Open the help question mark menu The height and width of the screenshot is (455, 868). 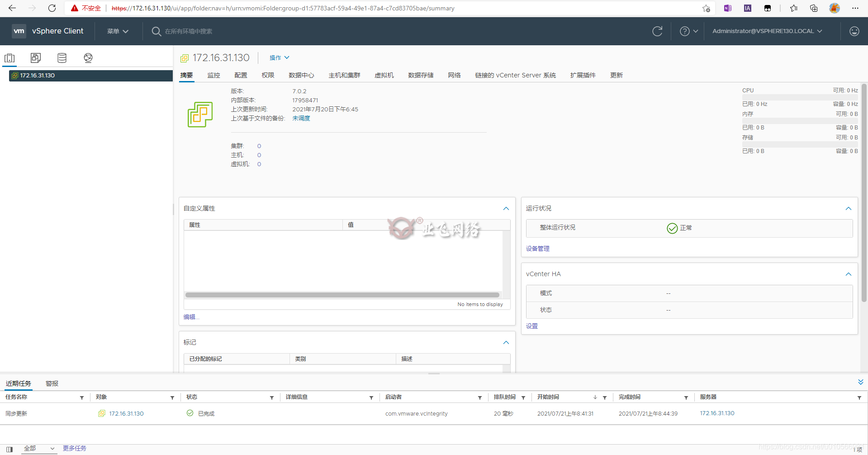point(689,31)
